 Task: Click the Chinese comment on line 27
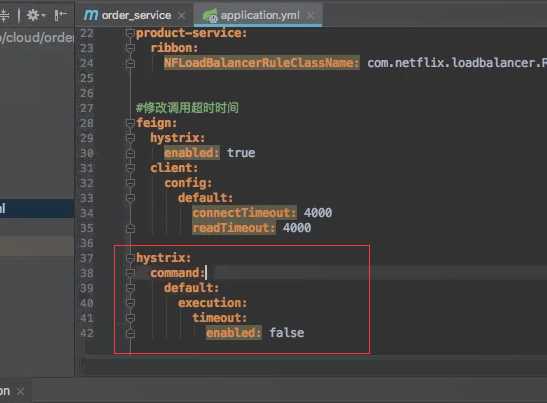(x=187, y=107)
